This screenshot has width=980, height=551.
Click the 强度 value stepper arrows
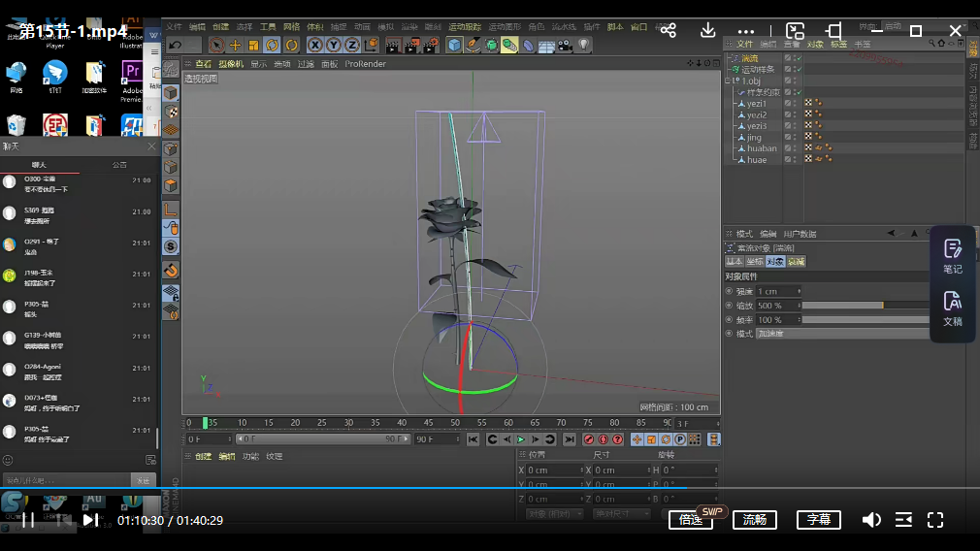coord(799,291)
